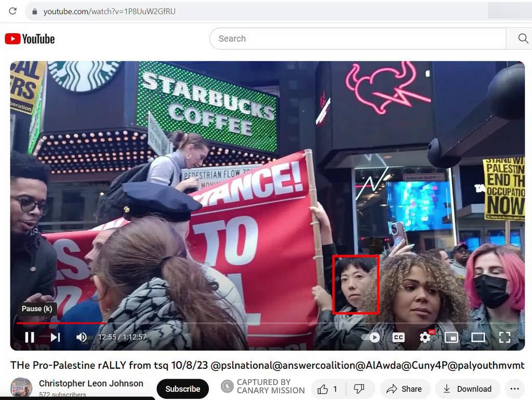Dislike the video
The image size is (532, 400).
tap(360, 389)
